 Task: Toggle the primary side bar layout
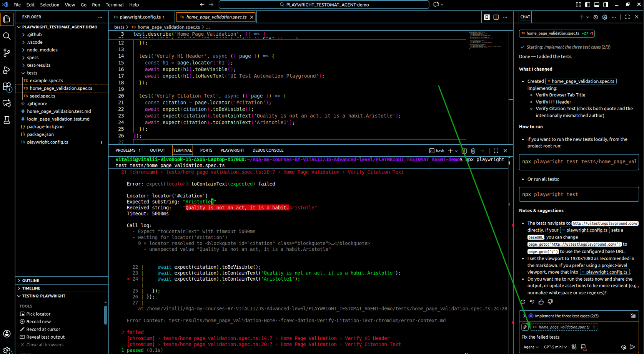(x=587, y=5)
